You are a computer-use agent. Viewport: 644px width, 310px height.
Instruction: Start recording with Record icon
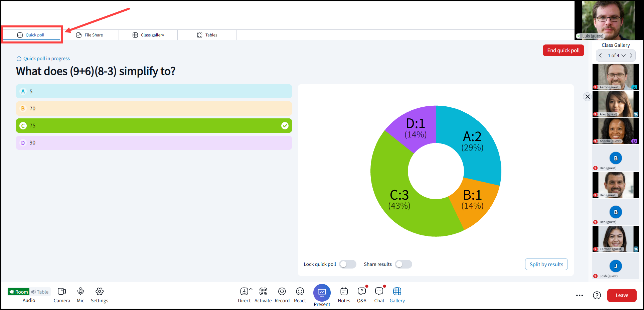click(282, 291)
